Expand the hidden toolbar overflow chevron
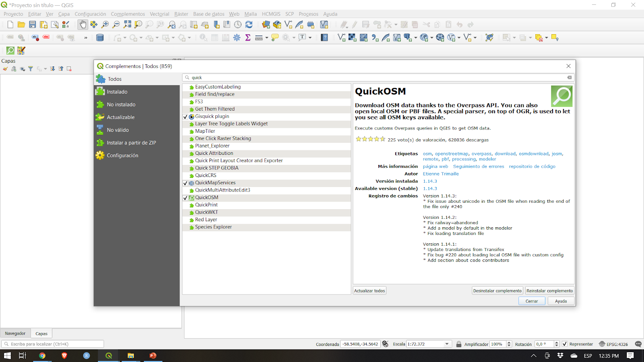The width and height of the screenshot is (644, 362). [86, 38]
